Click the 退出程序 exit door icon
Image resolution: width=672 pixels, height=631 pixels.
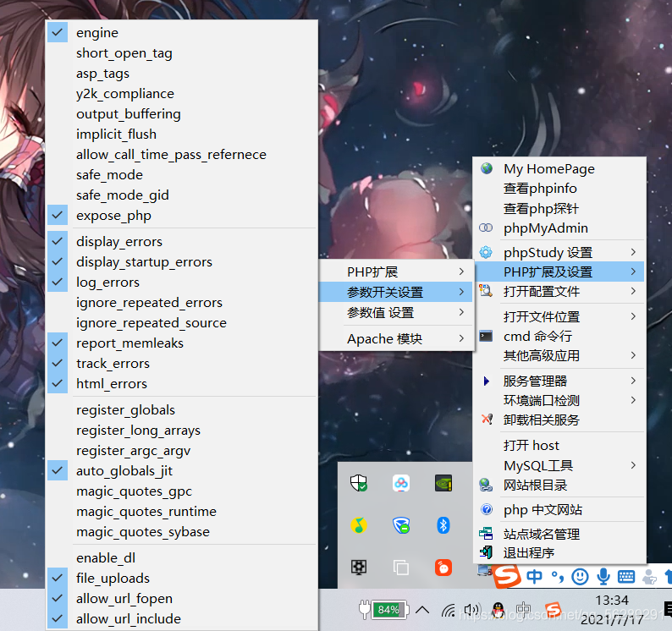[486, 552]
